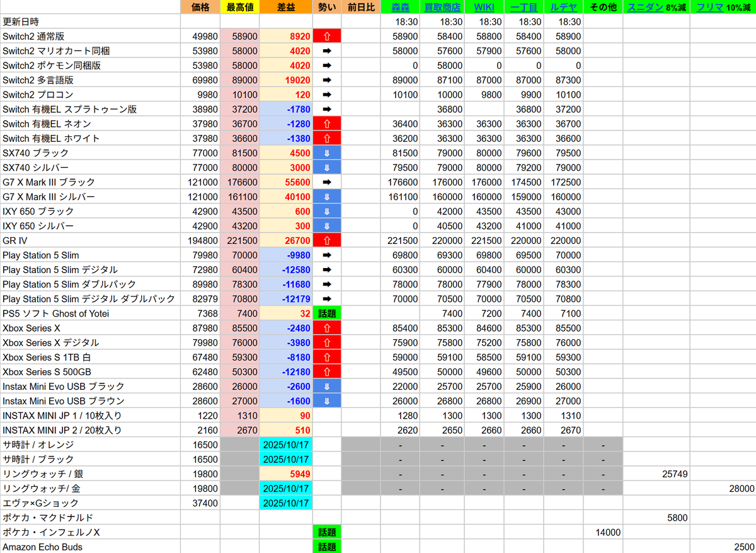Select the 2500 cell for Amazon Echo Buds
This screenshot has height=553, width=756.
pyautogui.click(x=723, y=547)
